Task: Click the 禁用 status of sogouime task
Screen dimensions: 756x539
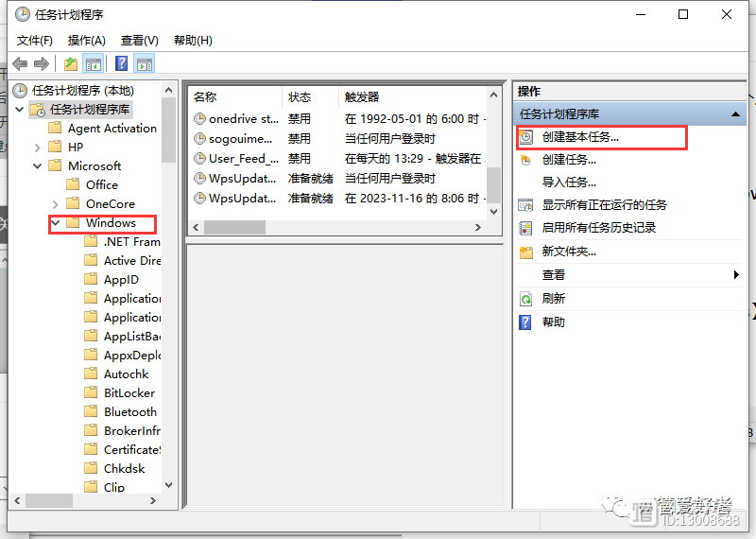Action: tap(299, 139)
